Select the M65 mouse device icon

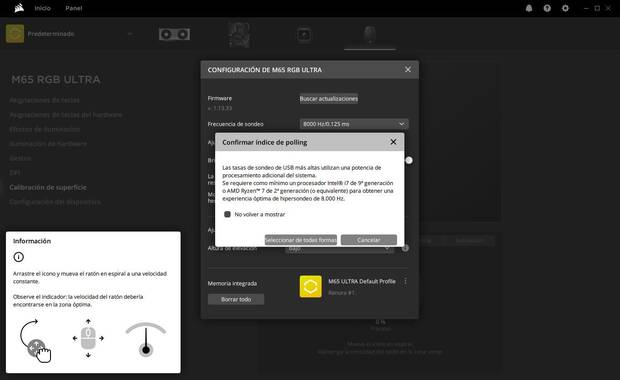coord(370,35)
